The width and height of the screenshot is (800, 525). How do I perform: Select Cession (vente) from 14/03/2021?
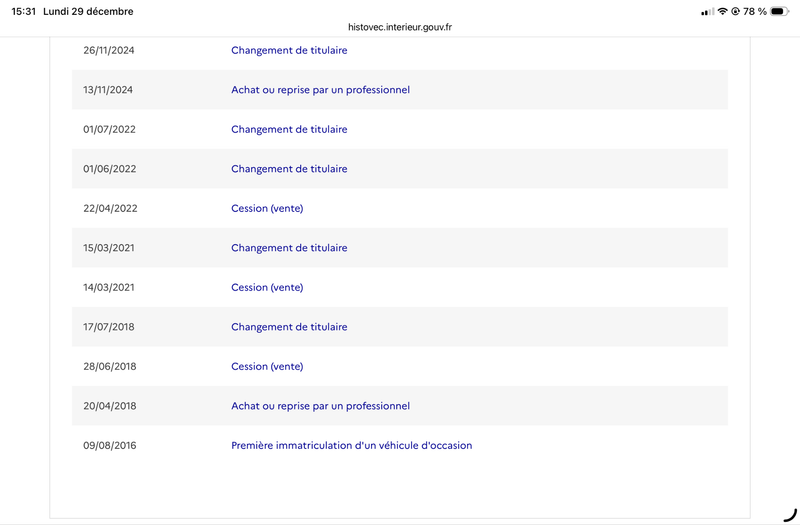[267, 287]
